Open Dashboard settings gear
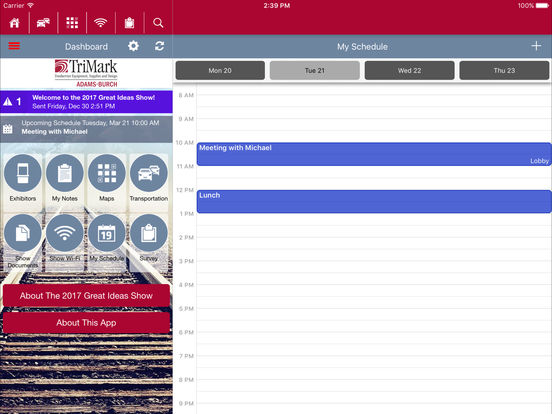 (133, 46)
